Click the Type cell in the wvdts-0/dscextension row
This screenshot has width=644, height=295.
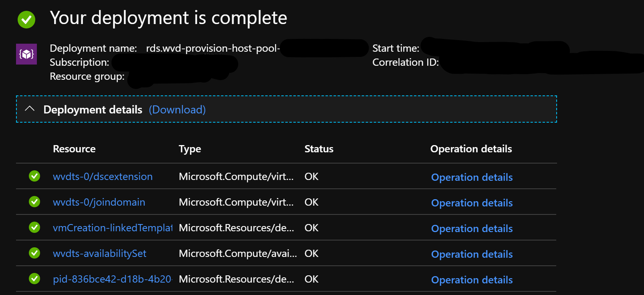coord(236,176)
